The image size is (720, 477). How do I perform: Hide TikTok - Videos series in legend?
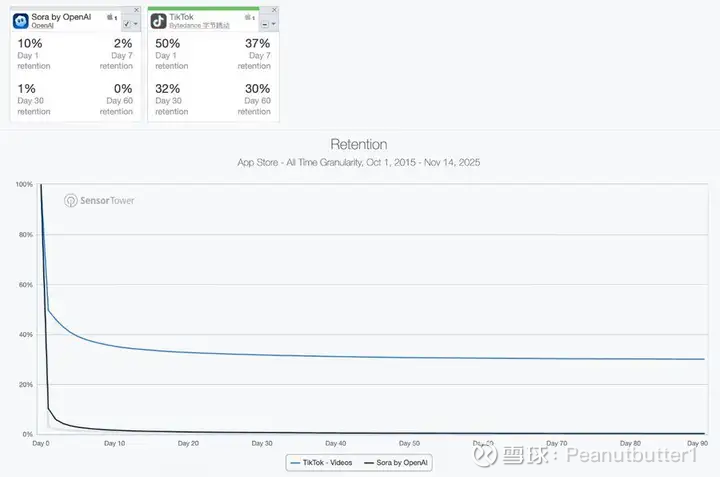click(323, 462)
